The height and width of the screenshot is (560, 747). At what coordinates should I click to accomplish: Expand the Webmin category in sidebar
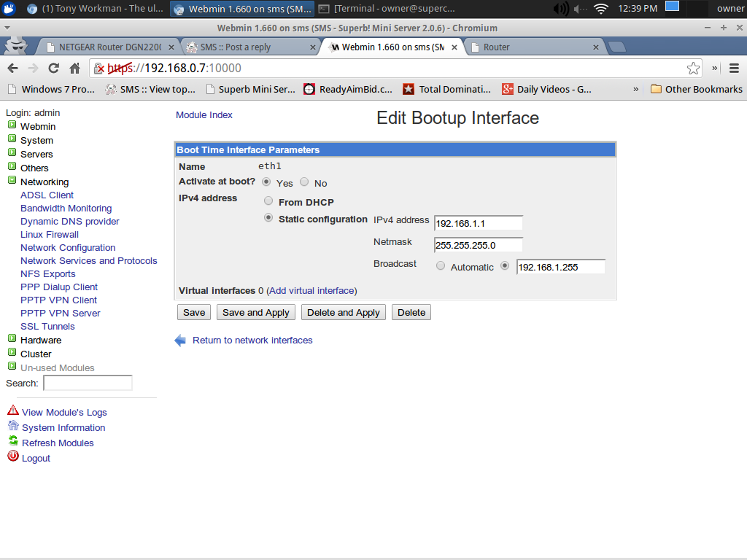tap(12, 126)
